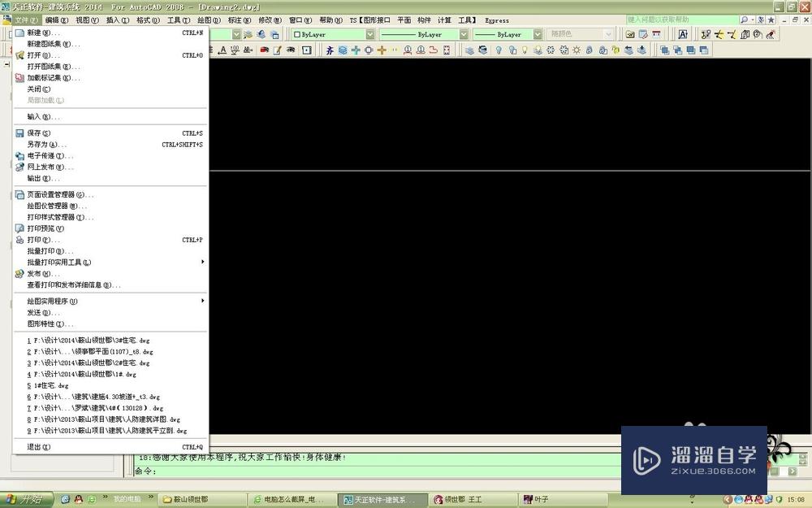This screenshot has height=508, width=812.
Task: Click the underlined 'A' text icon
Action: click(x=222, y=50)
